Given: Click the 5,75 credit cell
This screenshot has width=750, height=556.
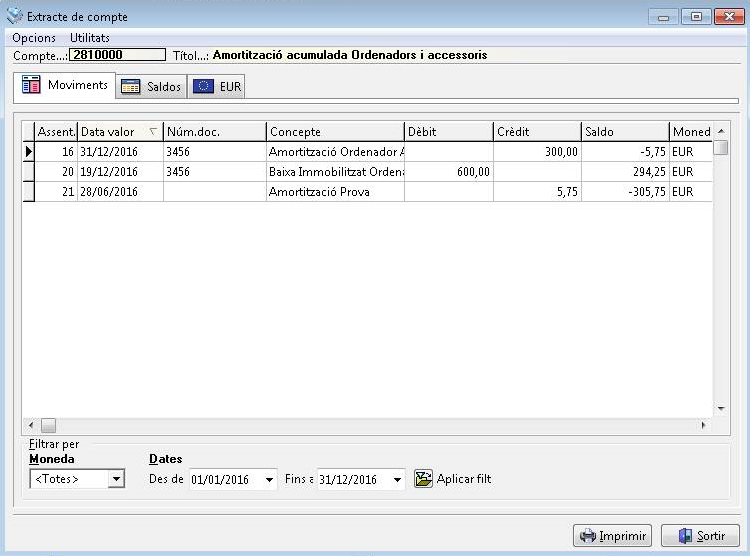Looking at the screenshot, I should pos(537,192).
